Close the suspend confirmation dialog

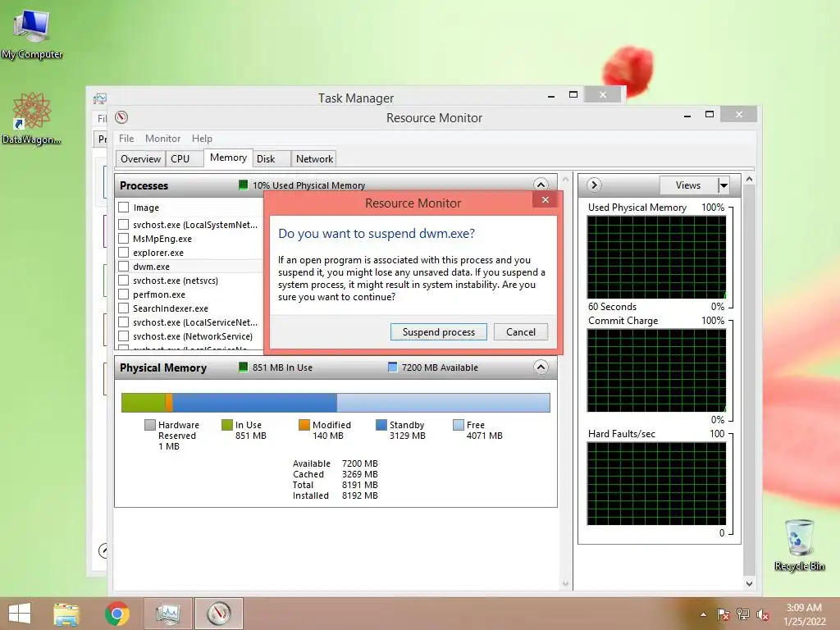tap(545, 200)
